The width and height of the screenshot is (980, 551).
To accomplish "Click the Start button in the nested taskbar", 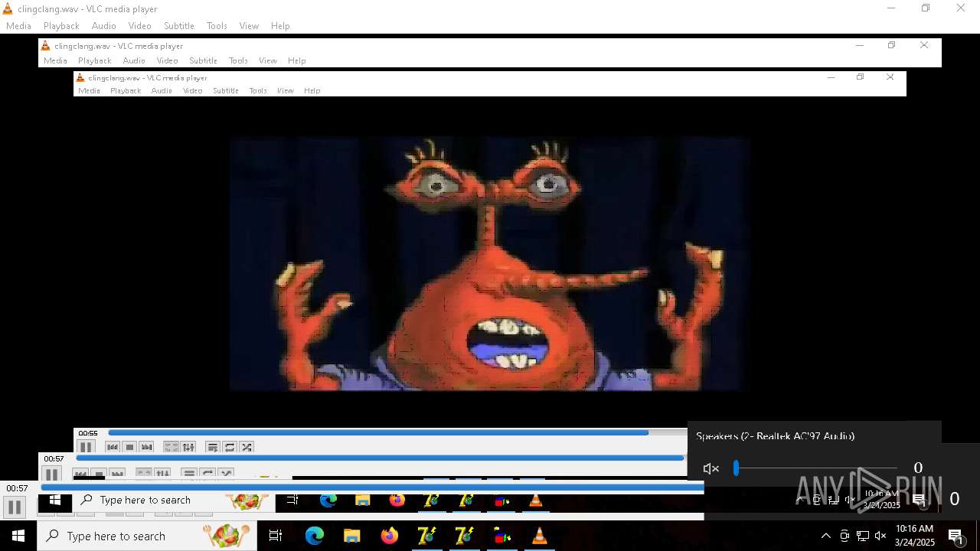I will [55, 500].
